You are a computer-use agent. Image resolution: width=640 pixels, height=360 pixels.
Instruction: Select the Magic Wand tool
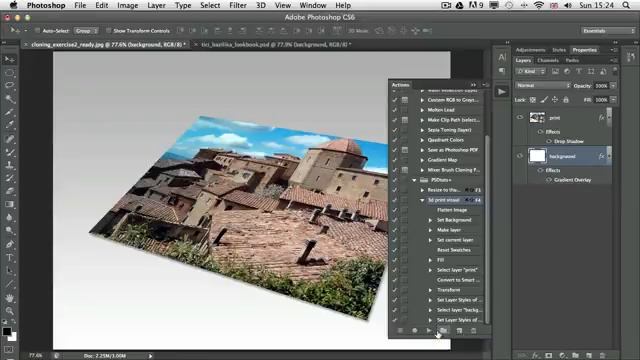pos(9,99)
